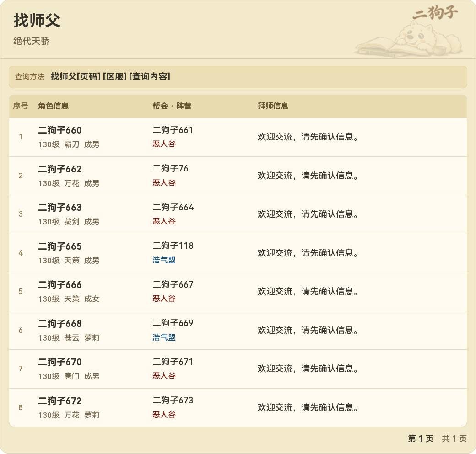The width and height of the screenshot is (476, 454).
Task: Select character name 二狗子662
Action: (x=60, y=169)
